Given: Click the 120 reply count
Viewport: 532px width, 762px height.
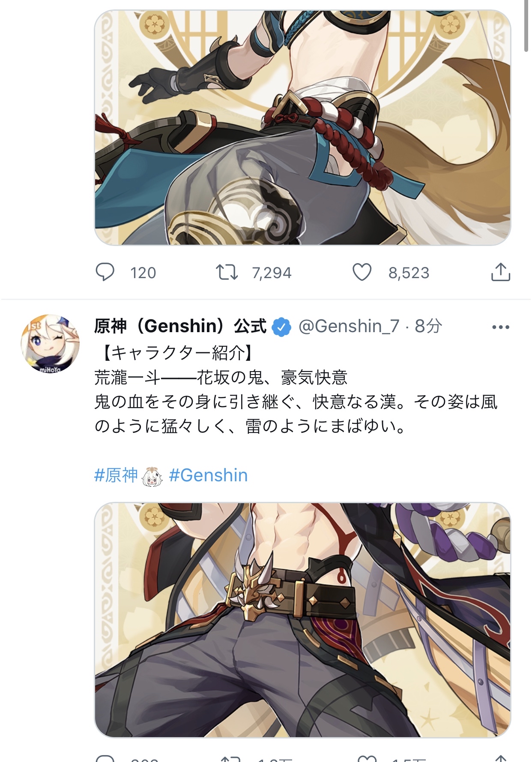Looking at the screenshot, I should [143, 273].
